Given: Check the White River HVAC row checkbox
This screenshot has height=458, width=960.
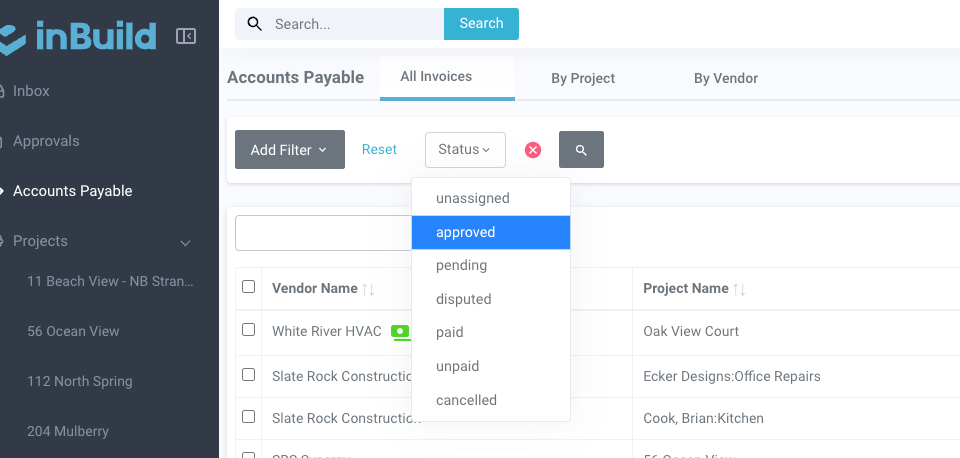Looking at the screenshot, I should coord(249,330).
